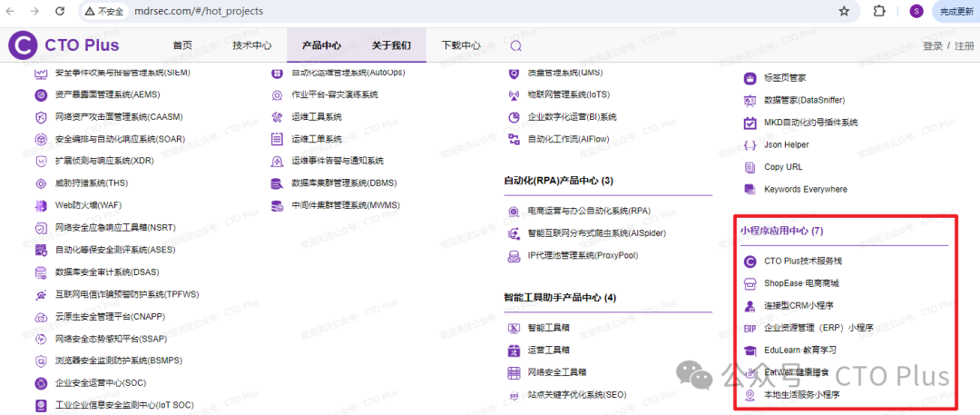Click the icon beside IP代理池管理系统(ProxyPool)
980x415 pixels.
514,255
